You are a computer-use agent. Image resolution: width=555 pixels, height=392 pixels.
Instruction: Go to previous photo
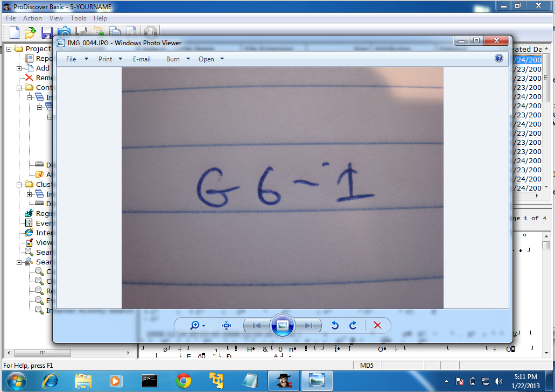coord(257,325)
